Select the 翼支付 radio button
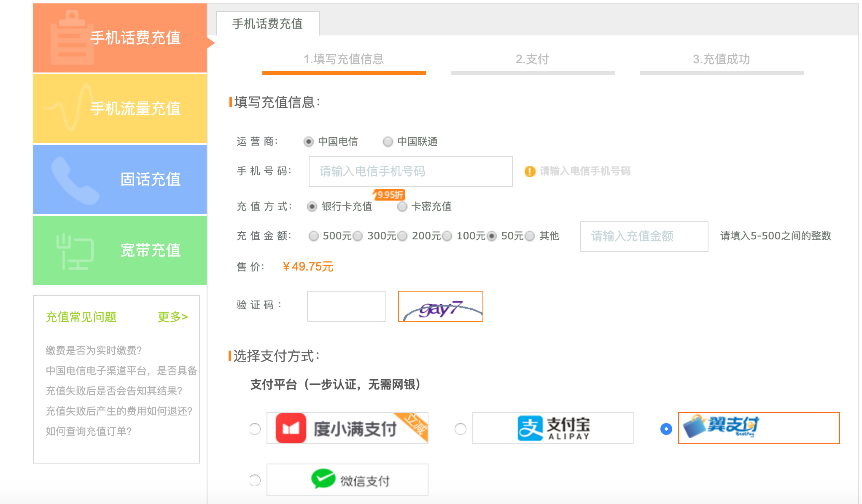This screenshot has height=504, width=862. (666, 429)
